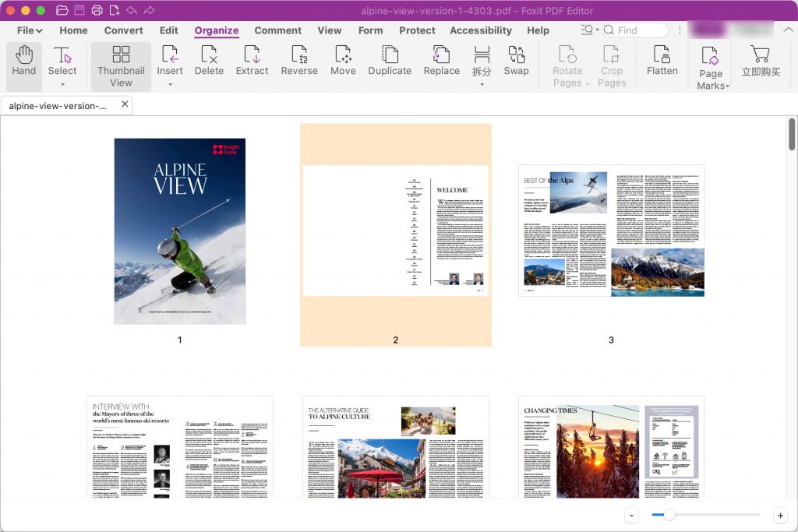
Task: Print the document via printer icon
Action: [x=97, y=10]
